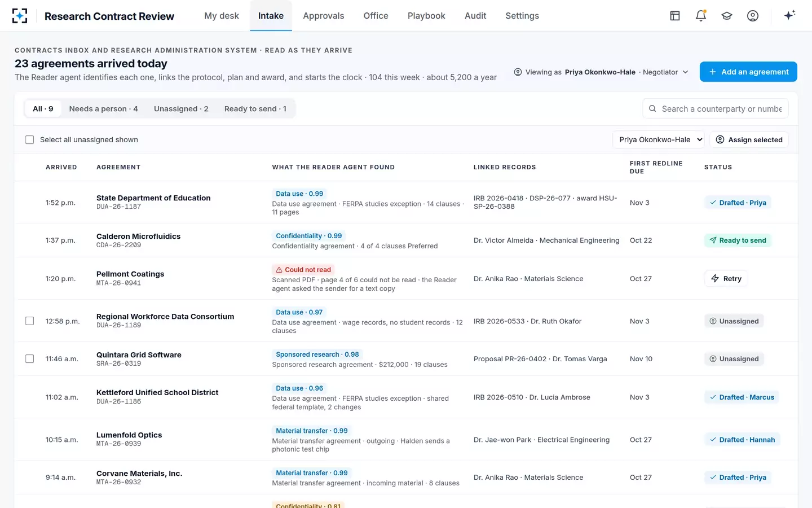
Task: Click the Unassigned status for Quintara Grid Software
Action: [x=734, y=359]
